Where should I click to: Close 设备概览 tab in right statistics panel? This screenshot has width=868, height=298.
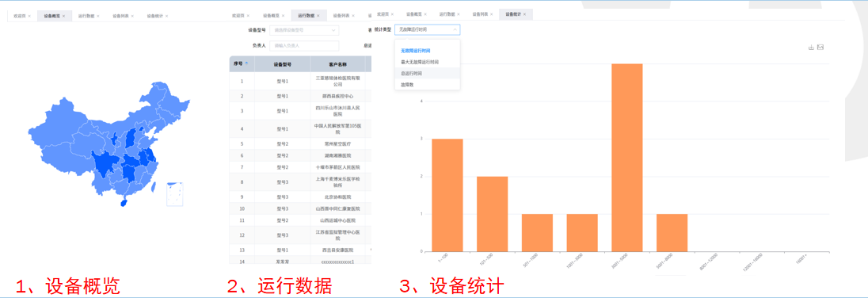tap(425, 13)
